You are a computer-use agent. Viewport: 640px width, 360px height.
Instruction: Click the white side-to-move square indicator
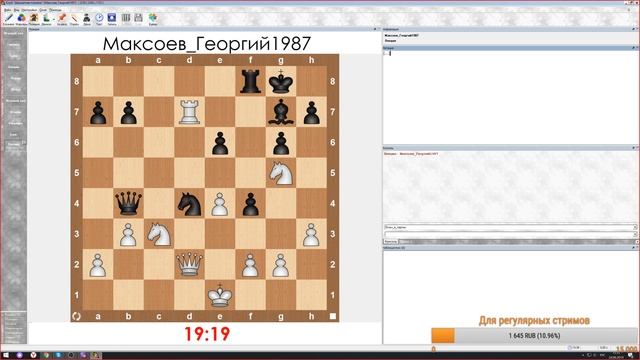tap(333, 316)
